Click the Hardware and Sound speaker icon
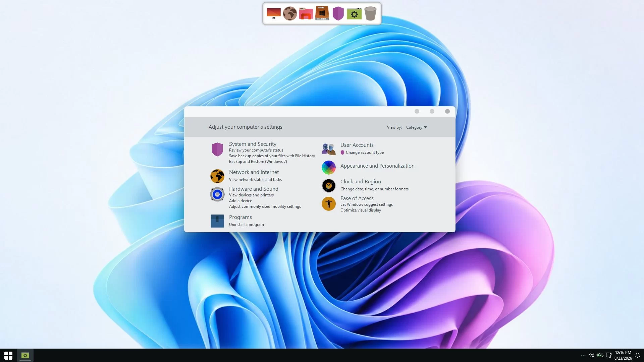 tap(217, 194)
